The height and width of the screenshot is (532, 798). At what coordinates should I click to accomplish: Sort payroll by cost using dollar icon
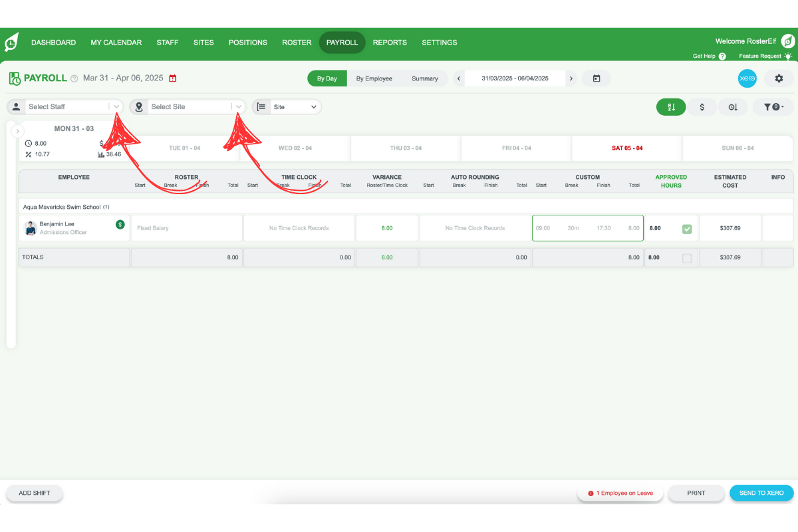click(x=702, y=106)
